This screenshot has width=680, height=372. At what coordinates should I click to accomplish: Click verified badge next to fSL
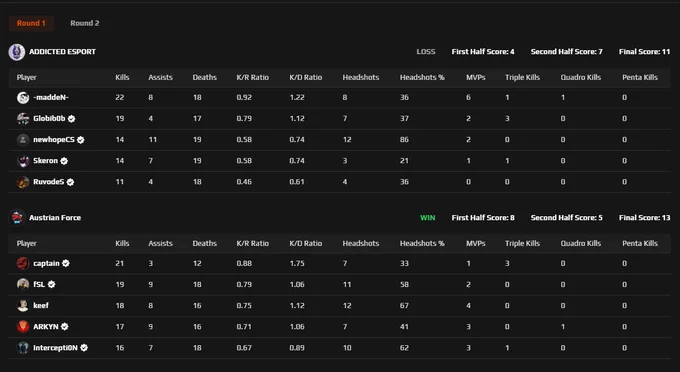point(52,284)
